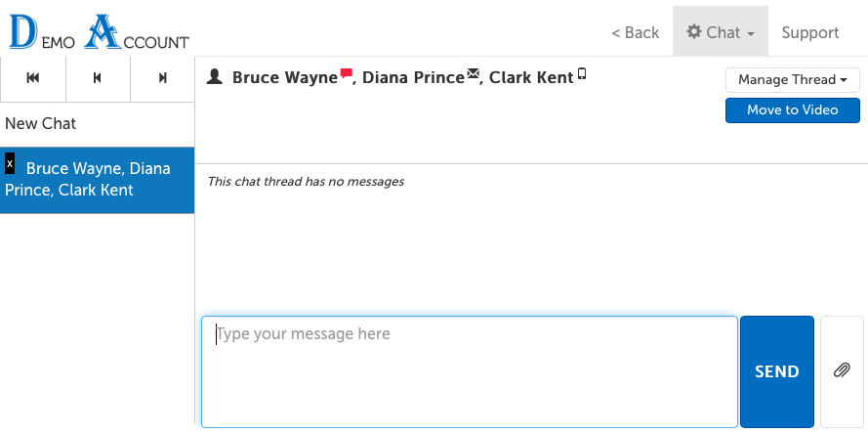Open the Chat gear dropdown menu
This screenshot has width=868, height=432.
721,32
